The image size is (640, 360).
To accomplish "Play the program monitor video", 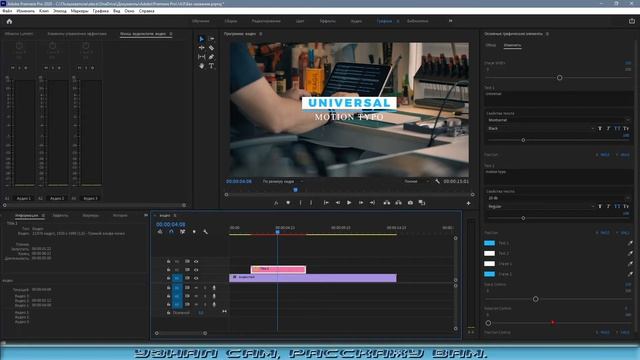I will pos(349,203).
